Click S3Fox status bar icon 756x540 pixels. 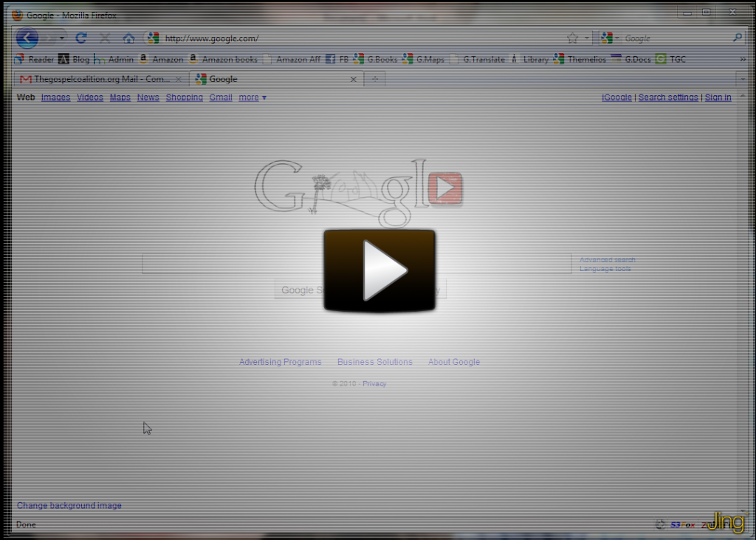[x=682, y=524]
